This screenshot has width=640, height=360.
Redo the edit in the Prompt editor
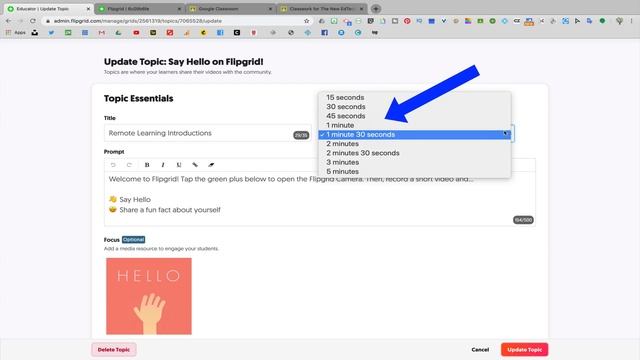coord(129,165)
